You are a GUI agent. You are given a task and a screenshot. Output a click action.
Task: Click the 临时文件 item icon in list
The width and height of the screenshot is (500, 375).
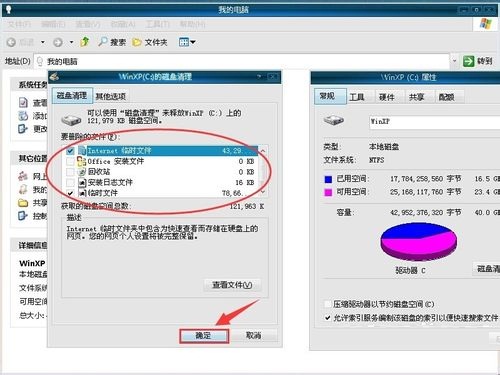pyautogui.click(x=82, y=193)
